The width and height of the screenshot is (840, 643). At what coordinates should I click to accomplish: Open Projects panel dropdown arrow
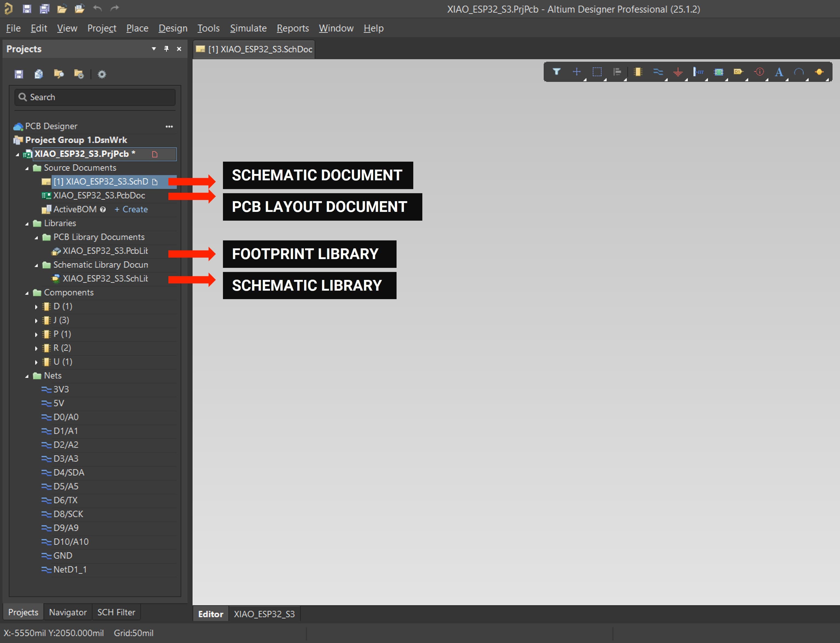pos(154,49)
